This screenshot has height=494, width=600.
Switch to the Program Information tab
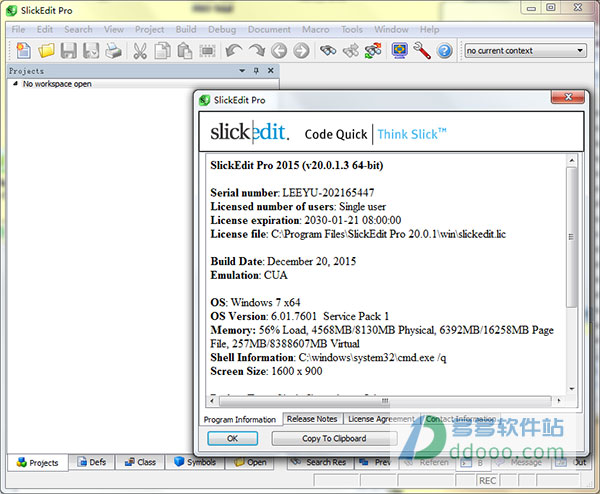[x=240, y=419]
